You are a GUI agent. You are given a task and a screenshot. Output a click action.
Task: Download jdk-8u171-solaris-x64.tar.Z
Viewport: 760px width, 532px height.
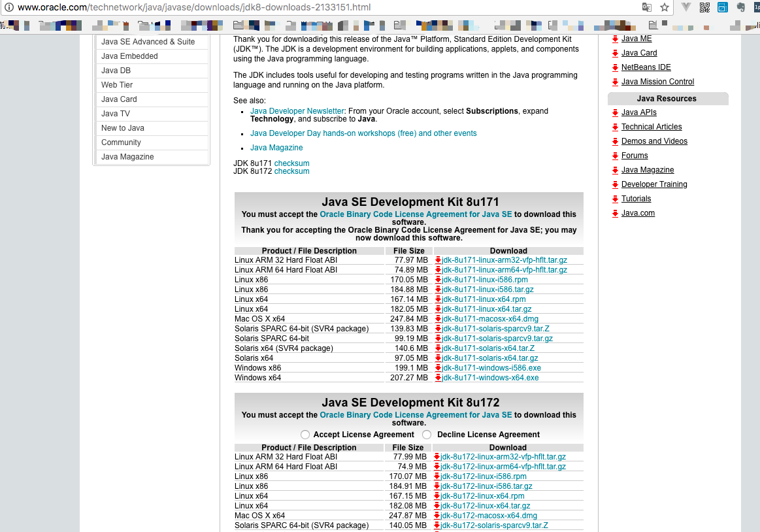point(488,348)
